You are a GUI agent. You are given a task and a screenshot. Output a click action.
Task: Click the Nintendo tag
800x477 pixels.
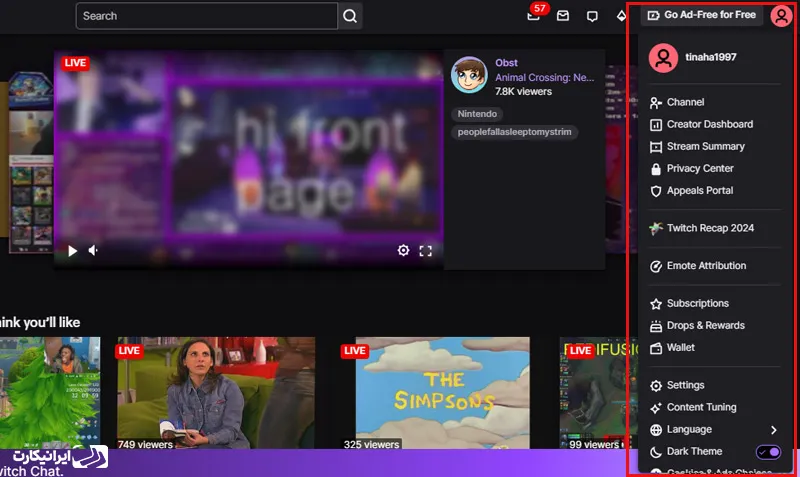click(477, 114)
